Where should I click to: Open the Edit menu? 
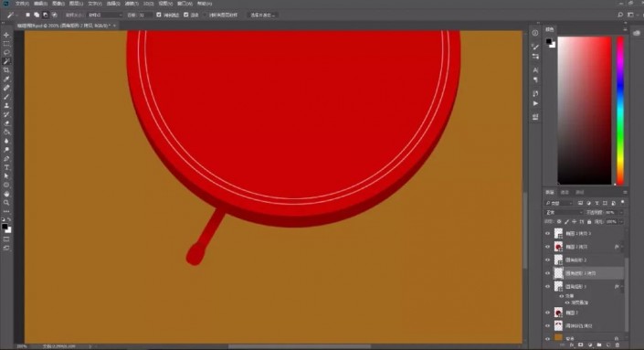[40, 4]
